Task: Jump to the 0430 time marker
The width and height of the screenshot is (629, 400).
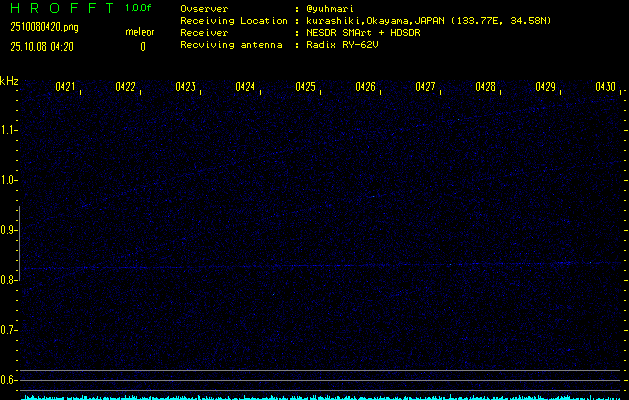Action: (605, 88)
